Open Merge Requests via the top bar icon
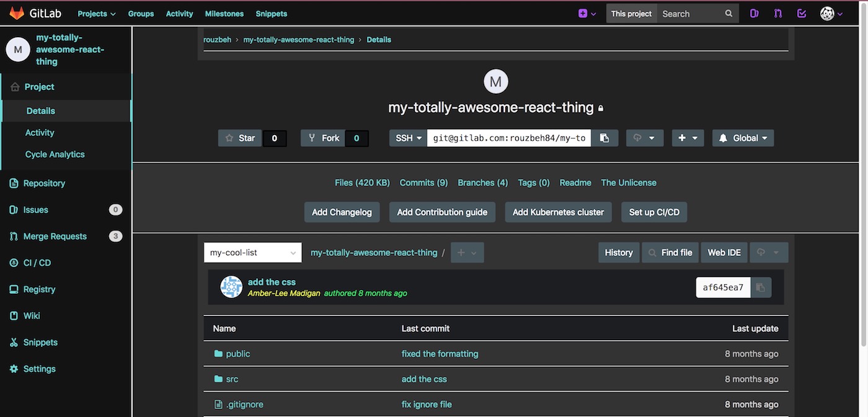 [x=777, y=13]
